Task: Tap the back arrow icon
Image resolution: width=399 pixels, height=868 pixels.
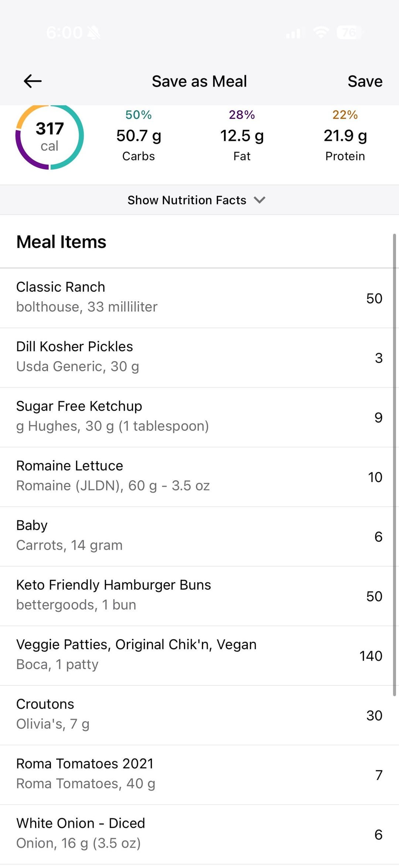Action: click(33, 81)
